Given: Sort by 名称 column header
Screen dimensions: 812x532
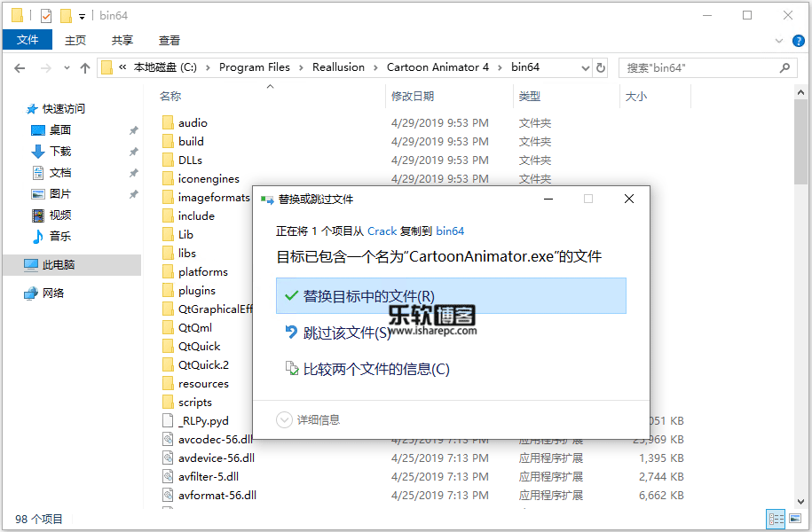Looking at the screenshot, I should [169, 97].
